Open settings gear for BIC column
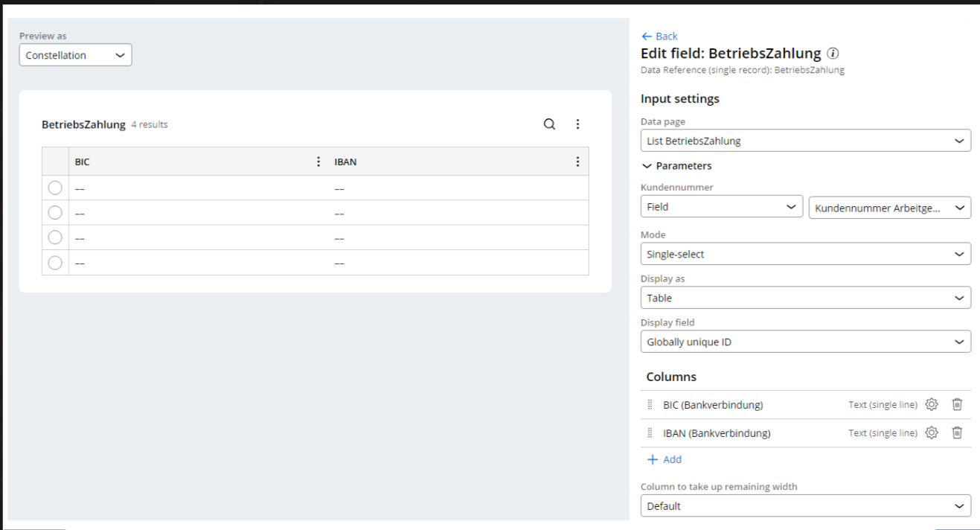The height and width of the screenshot is (530, 980). pyautogui.click(x=931, y=404)
